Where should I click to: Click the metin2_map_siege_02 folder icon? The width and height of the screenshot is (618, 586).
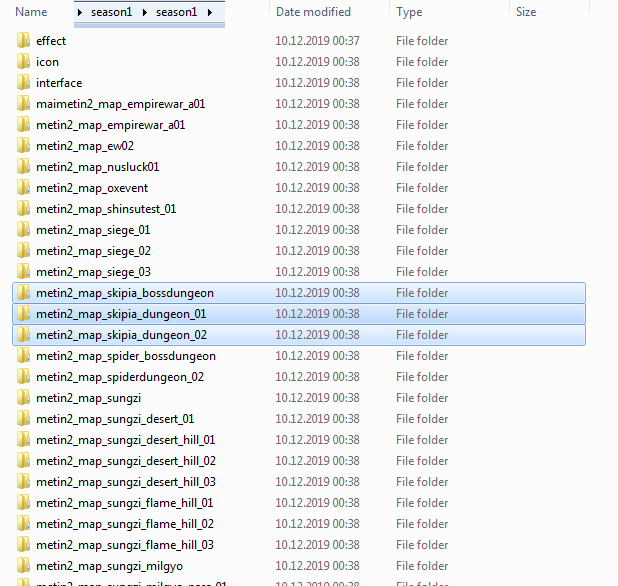pos(23,251)
